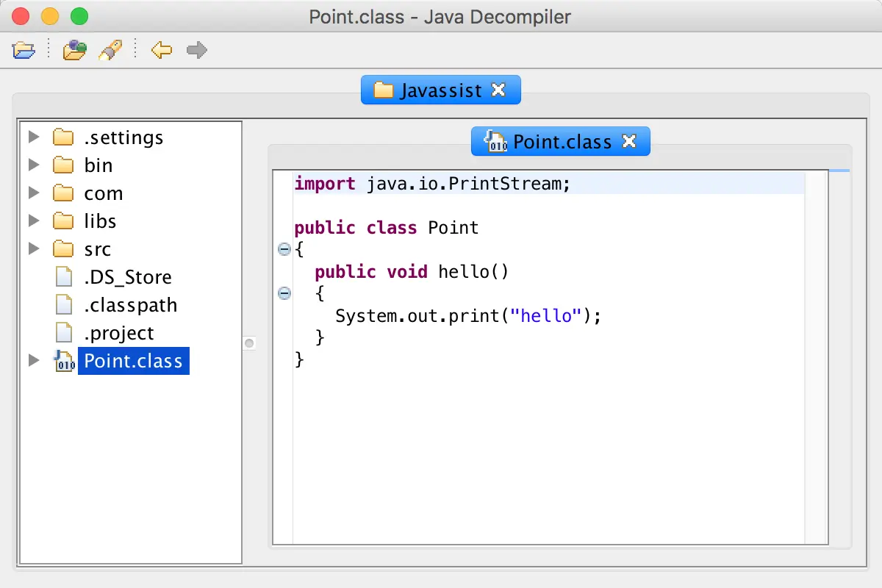Click the split pane divider handle
The width and height of the screenshot is (882, 588).
tap(249, 343)
